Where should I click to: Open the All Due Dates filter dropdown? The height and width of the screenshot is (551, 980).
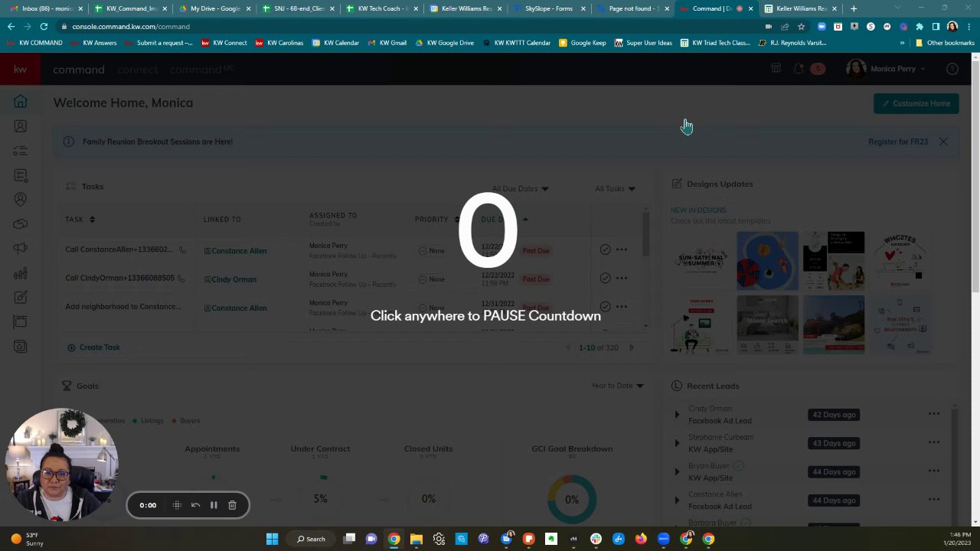click(521, 188)
